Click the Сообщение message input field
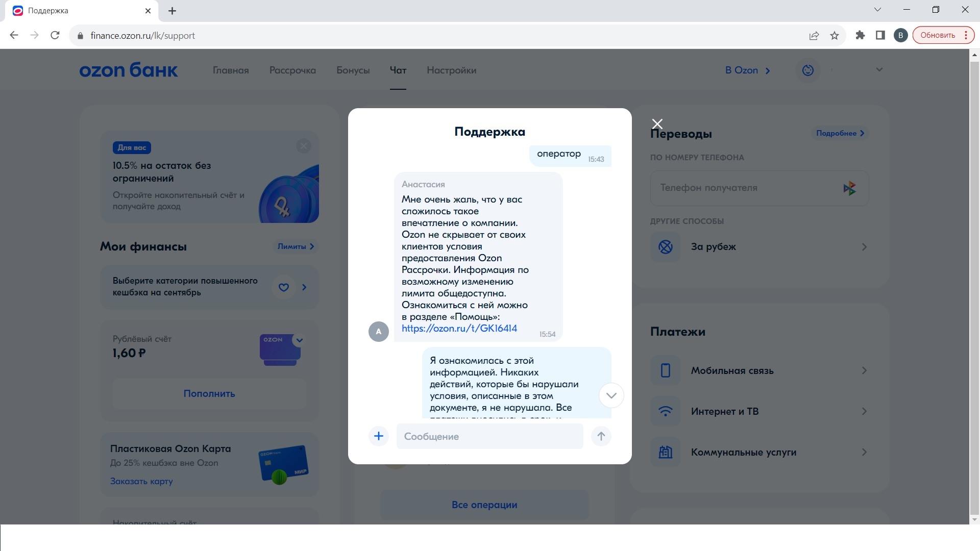Screen dimensions: 980x551 (490, 436)
